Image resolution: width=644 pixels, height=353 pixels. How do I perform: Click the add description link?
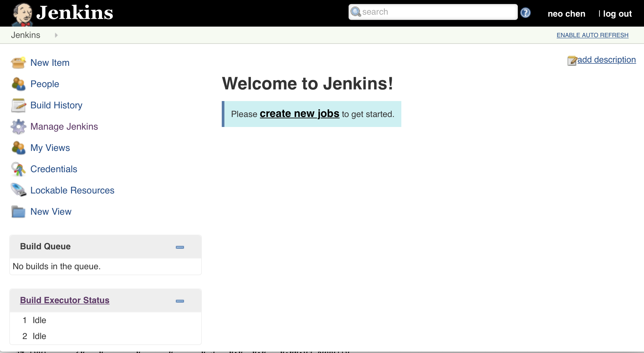(x=606, y=60)
